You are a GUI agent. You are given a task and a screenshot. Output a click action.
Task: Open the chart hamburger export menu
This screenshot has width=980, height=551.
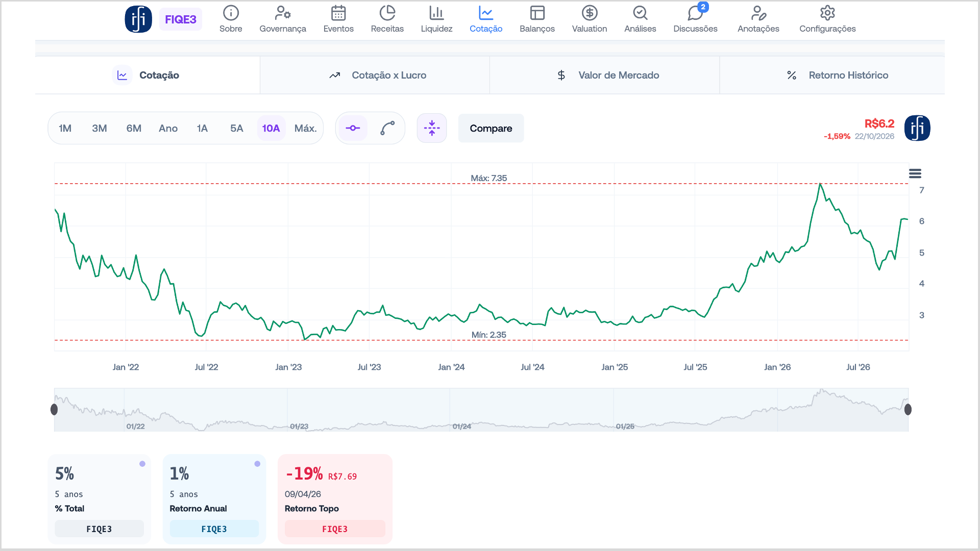click(x=915, y=173)
